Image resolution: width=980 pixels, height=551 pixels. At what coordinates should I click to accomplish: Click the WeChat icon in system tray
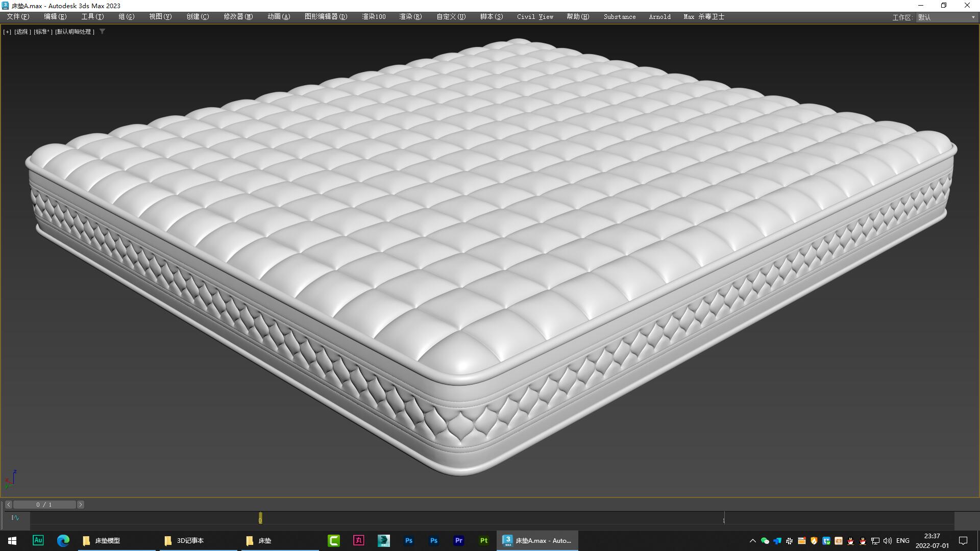click(765, 540)
